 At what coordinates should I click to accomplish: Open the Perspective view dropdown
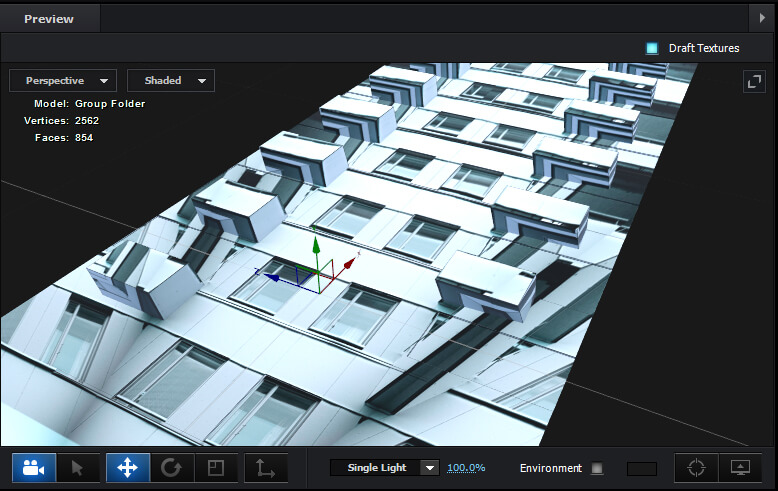pyautogui.click(x=63, y=80)
